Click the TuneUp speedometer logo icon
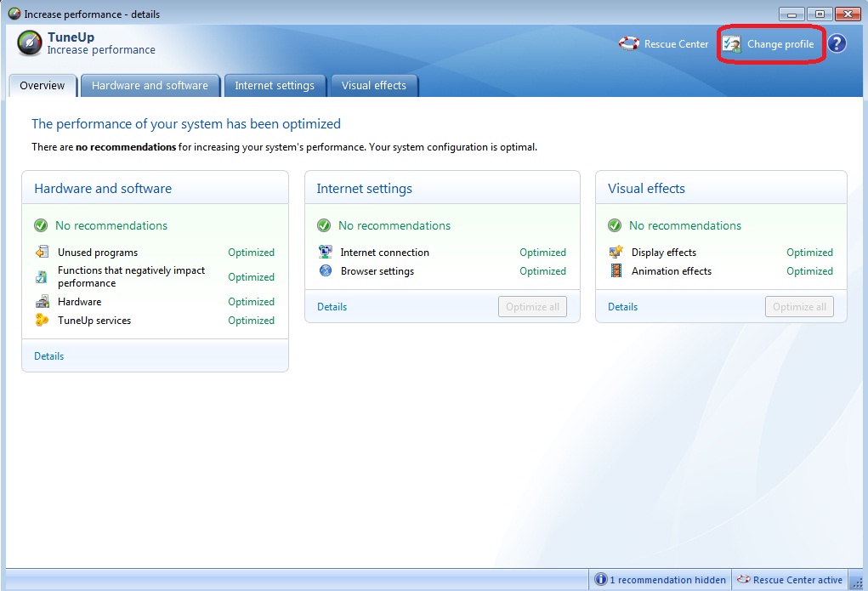The image size is (868, 591). coord(30,43)
